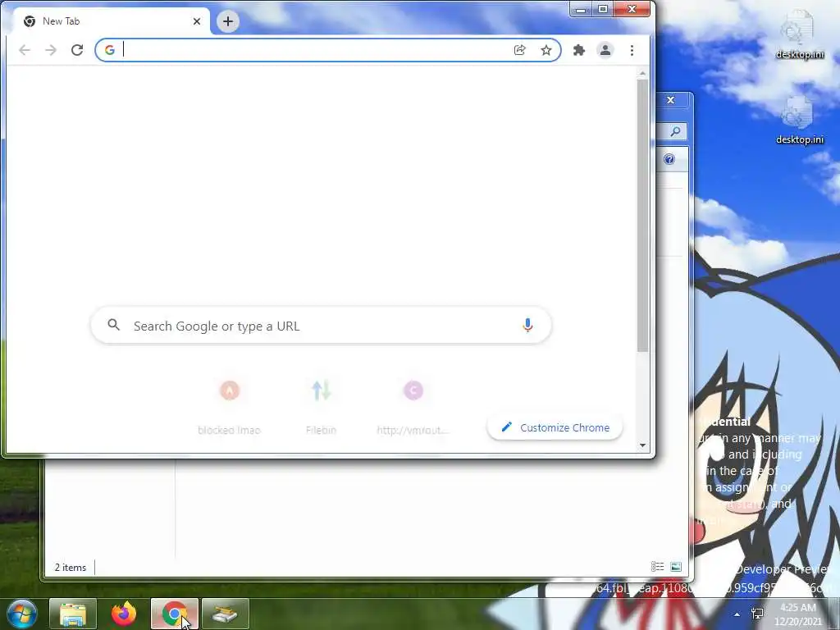Open a new tab with plus button

pos(228,21)
